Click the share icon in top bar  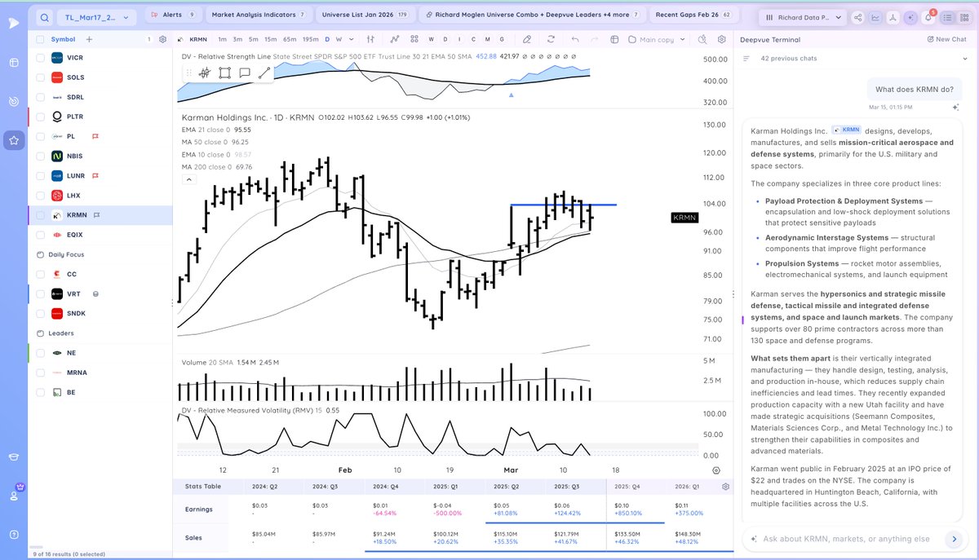(x=857, y=17)
